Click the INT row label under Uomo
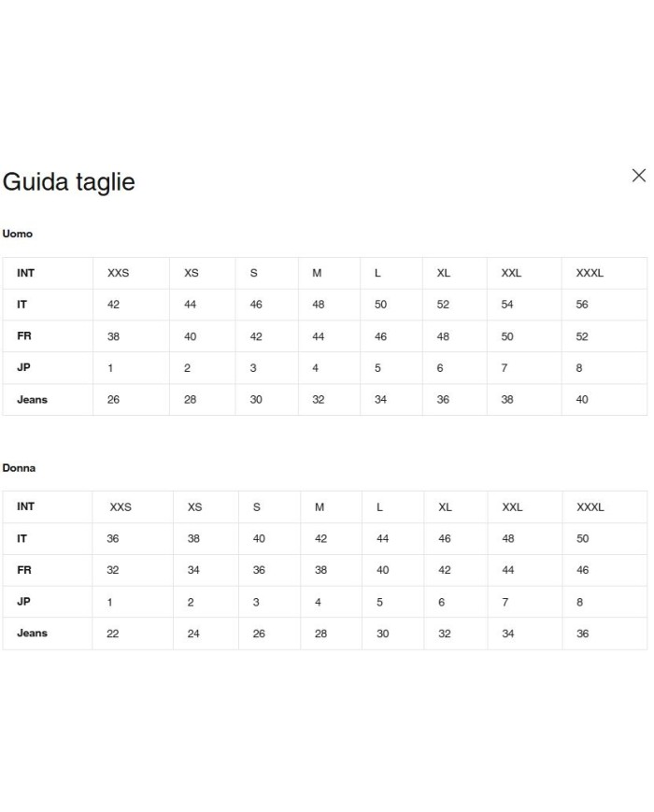Viewport: 654px width, 812px height. (25, 273)
